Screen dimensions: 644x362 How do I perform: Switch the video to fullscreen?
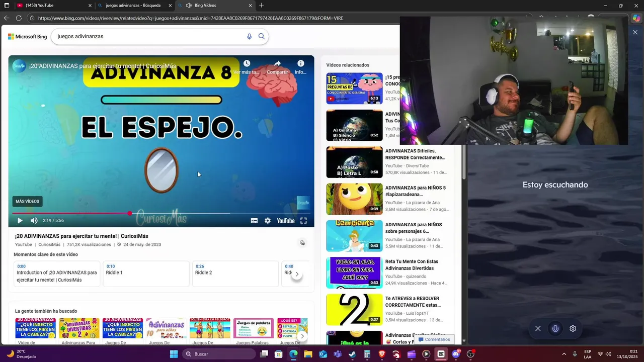pos(303,221)
